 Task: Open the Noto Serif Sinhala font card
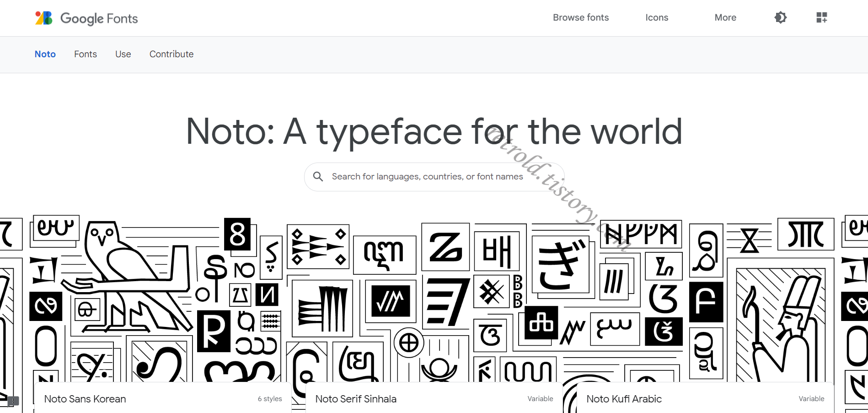click(434, 398)
